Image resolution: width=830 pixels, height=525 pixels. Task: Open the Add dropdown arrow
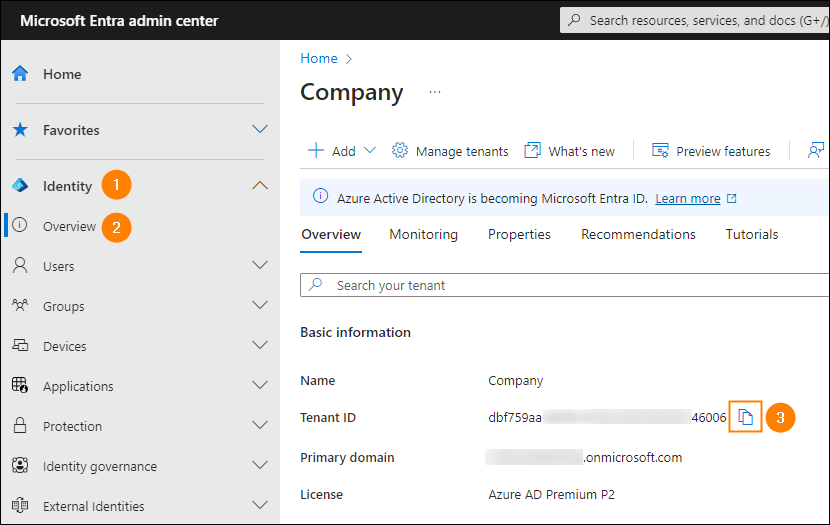pos(370,150)
